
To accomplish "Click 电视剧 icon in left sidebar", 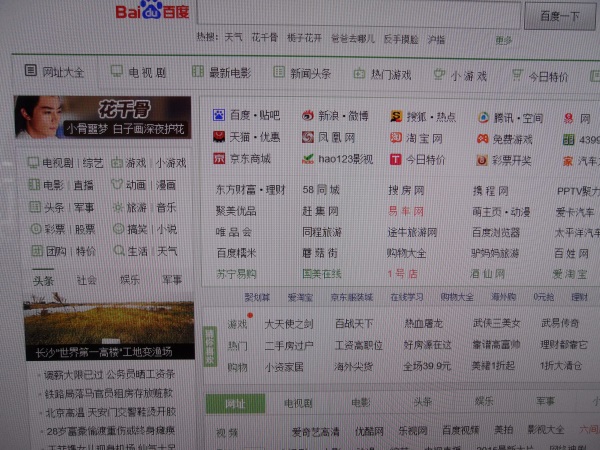I will [33, 163].
